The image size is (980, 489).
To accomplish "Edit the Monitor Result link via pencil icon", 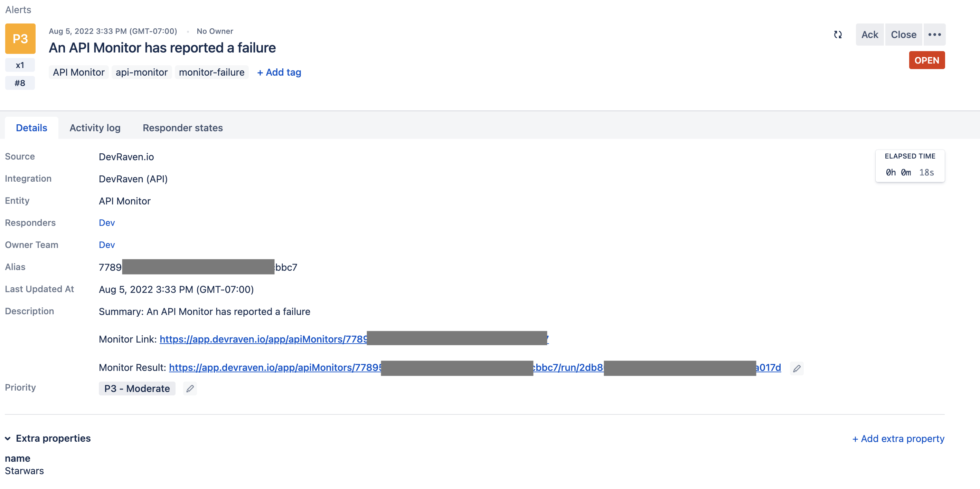I will [x=797, y=368].
